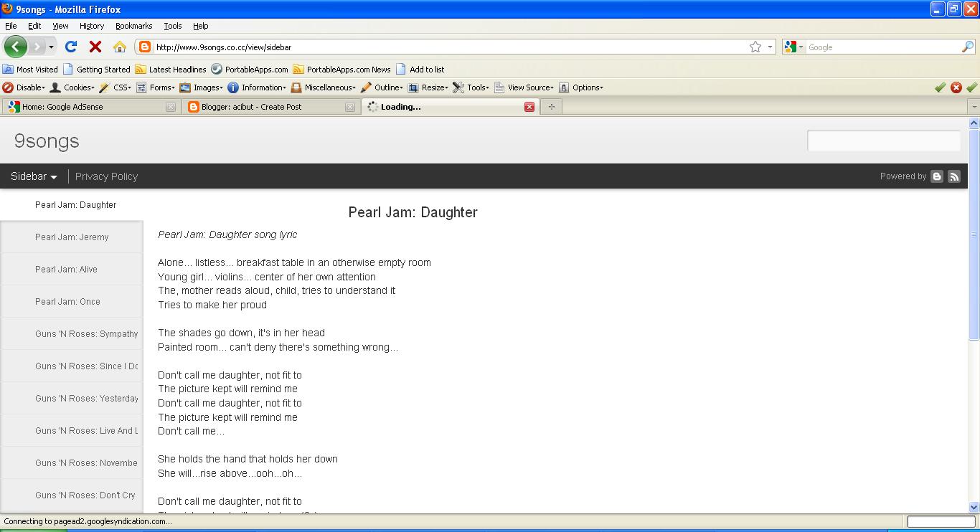Close the Blogger Create Post tab

[x=350, y=107]
